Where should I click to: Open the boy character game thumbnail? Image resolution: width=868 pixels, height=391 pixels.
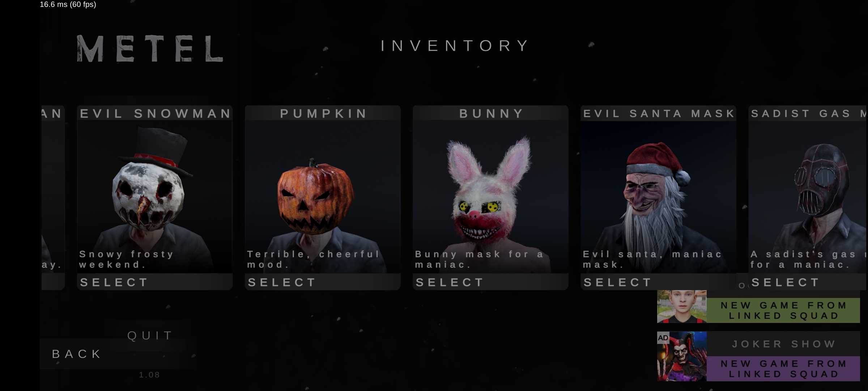682,307
